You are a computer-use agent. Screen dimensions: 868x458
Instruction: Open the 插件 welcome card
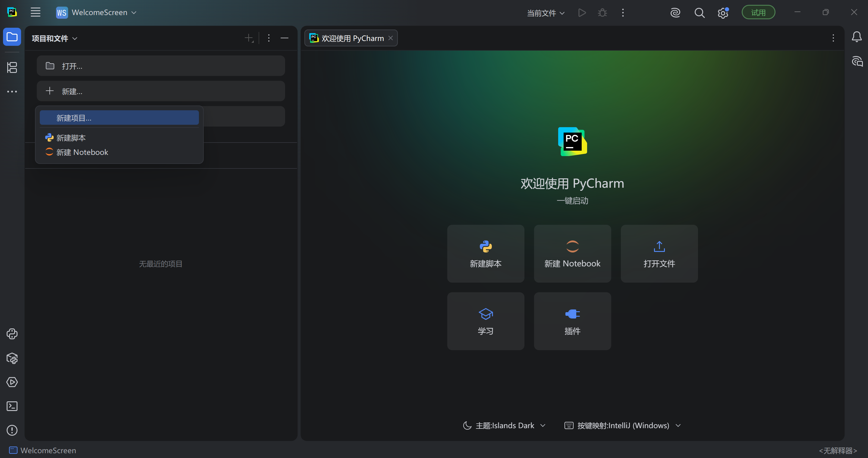(572, 321)
